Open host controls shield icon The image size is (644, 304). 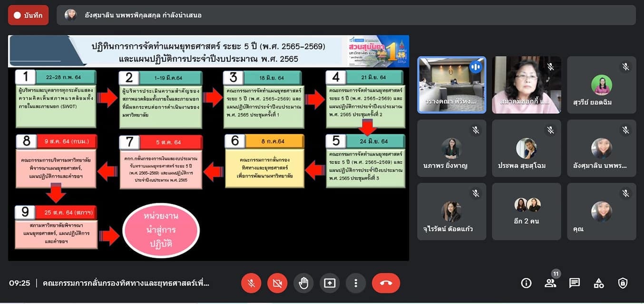click(x=623, y=283)
